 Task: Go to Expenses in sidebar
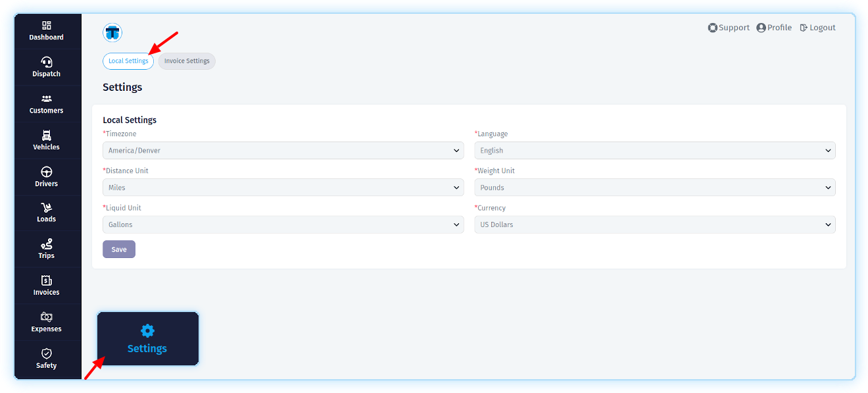(x=47, y=317)
